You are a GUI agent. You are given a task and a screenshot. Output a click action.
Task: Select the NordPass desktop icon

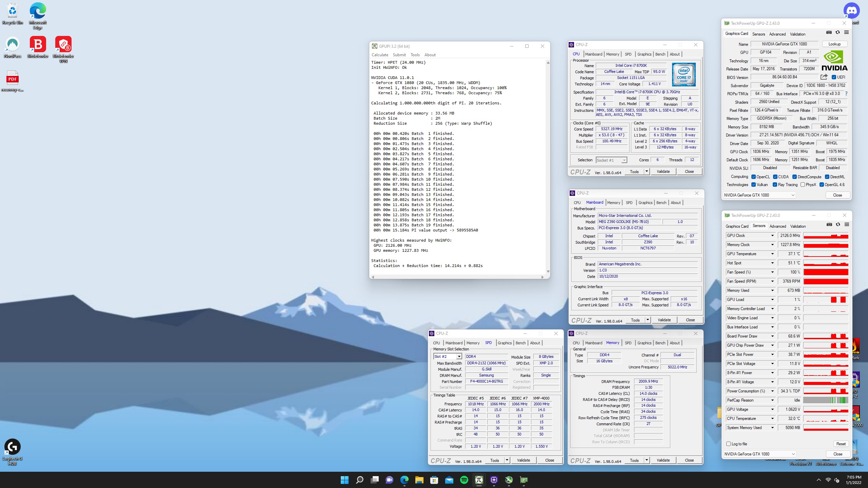pos(13,47)
